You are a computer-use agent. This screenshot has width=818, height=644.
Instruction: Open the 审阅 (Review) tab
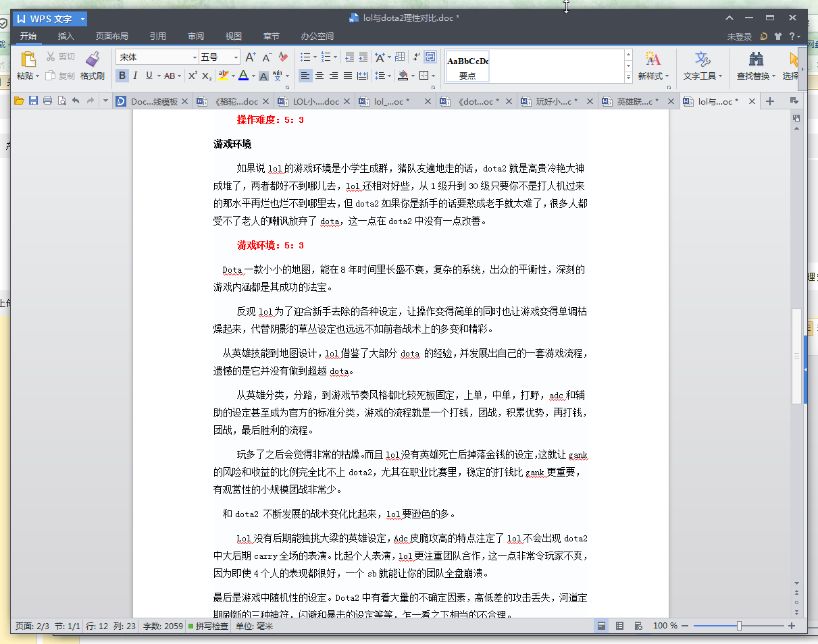196,36
